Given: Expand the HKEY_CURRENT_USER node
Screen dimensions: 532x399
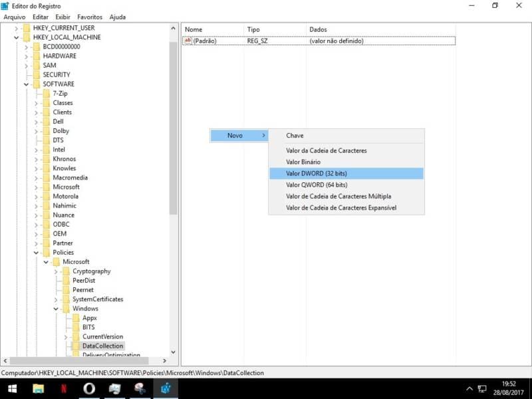Looking at the screenshot, I should click(16, 28).
